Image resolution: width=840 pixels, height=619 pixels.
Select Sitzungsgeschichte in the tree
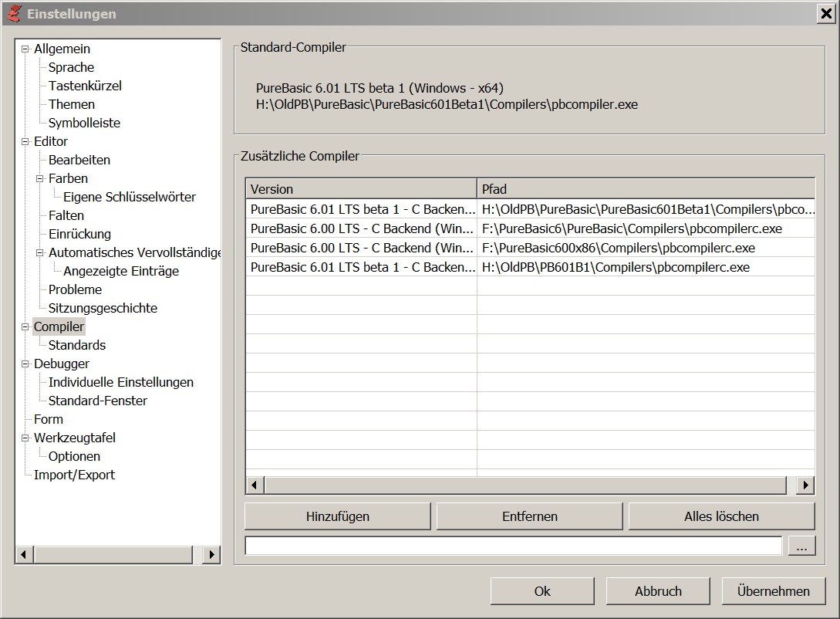click(x=103, y=308)
